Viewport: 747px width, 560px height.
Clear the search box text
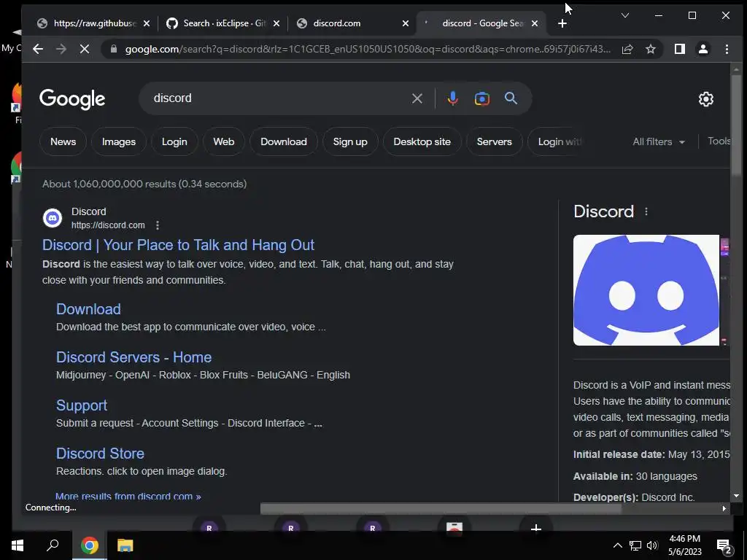(x=417, y=98)
